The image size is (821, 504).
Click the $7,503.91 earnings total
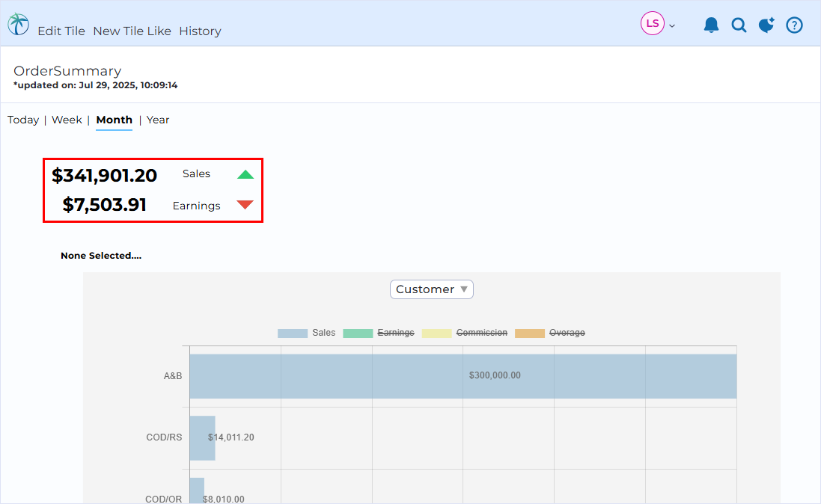[104, 205]
